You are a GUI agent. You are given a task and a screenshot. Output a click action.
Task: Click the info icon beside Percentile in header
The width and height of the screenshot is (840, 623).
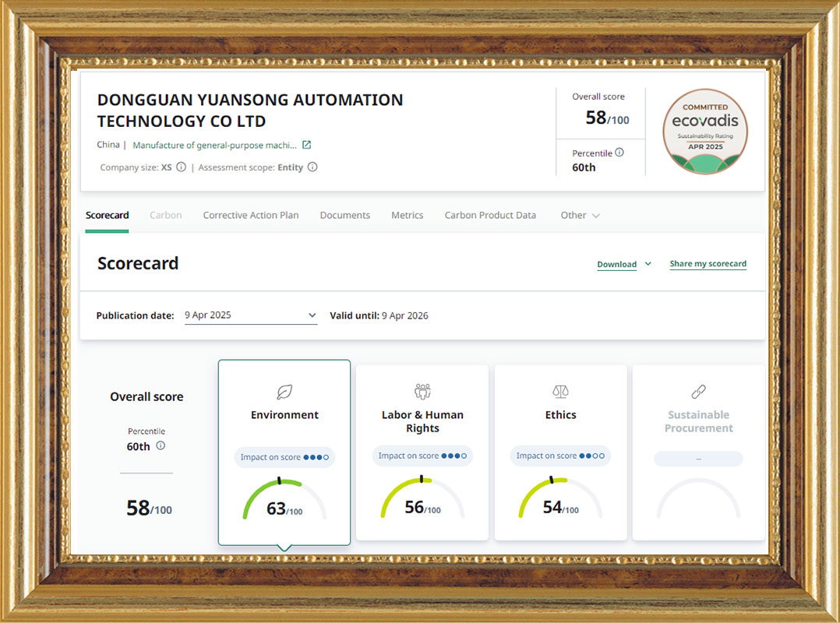coord(619,153)
